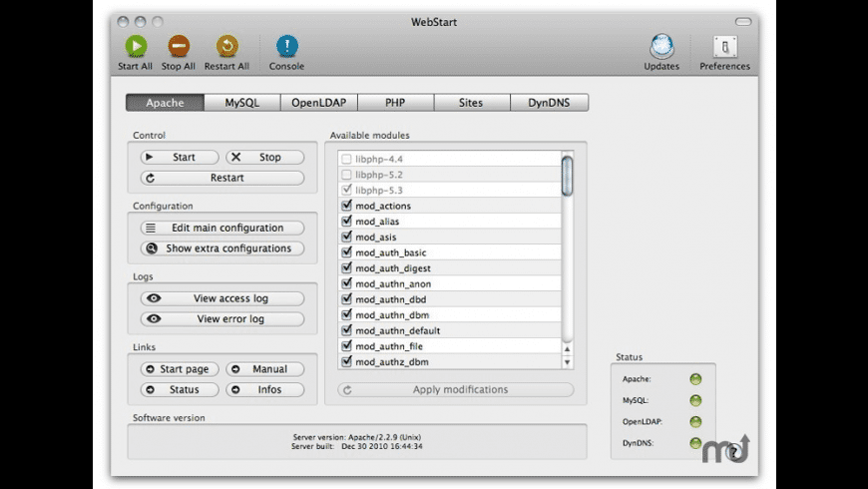The height and width of the screenshot is (489, 868).
Task: Click Edit main configuration
Action: point(221,228)
